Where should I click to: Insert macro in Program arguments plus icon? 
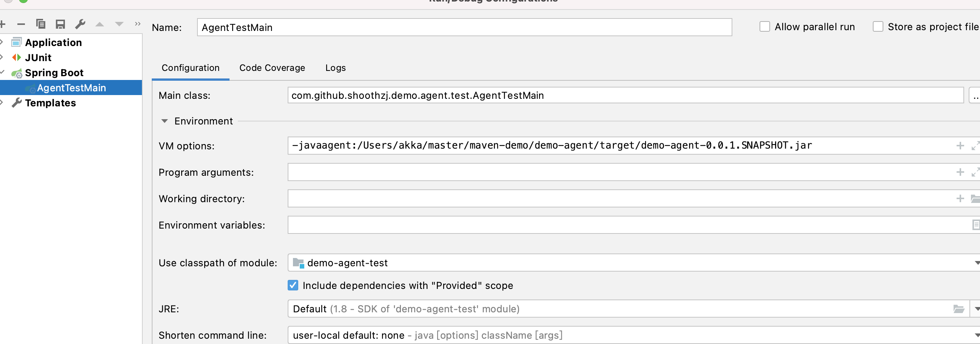(960, 172)
